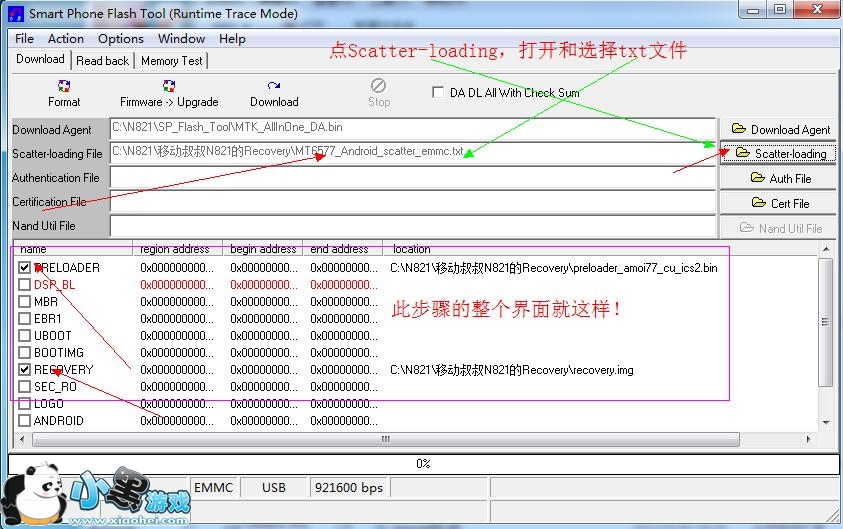Screen dimensions: 843x529
Task: Minimize the Flash Tool window
Action: tap(753, 10)
